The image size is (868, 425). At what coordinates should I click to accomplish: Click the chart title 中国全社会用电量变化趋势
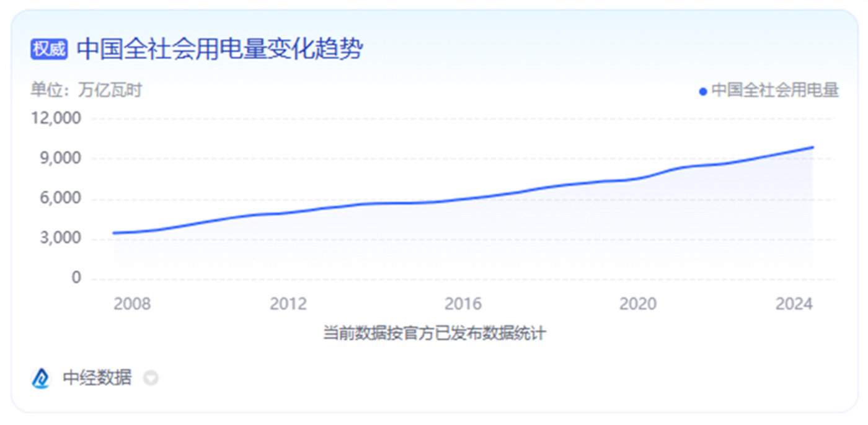(219, 50)
